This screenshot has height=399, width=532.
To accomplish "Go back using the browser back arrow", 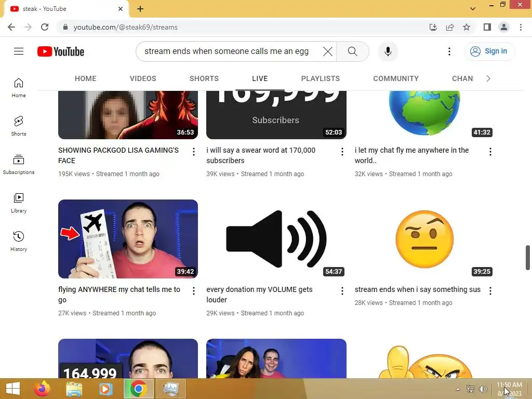I will pyautogui.click(x=11, y=27).
